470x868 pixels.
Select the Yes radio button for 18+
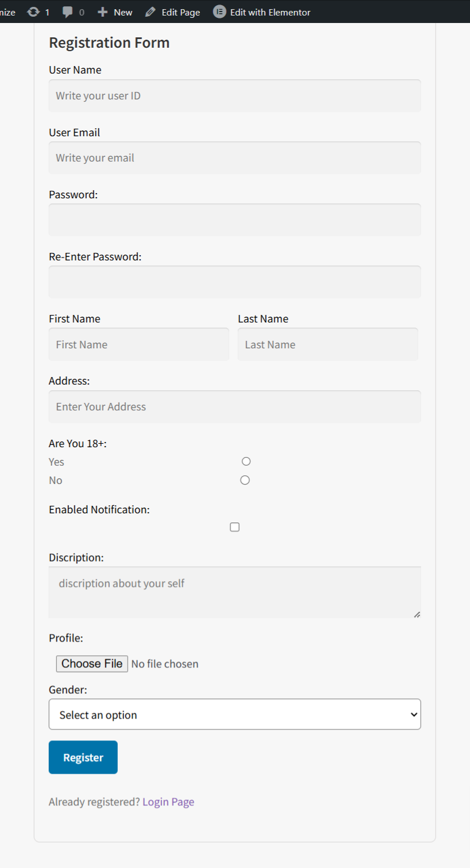point(246,461)
